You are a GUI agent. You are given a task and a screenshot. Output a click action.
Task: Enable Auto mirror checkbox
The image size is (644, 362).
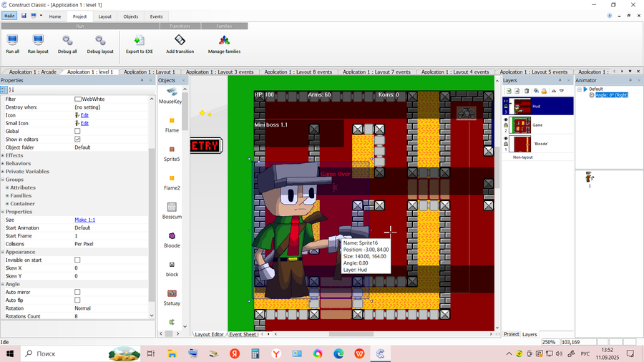[77, 292]
